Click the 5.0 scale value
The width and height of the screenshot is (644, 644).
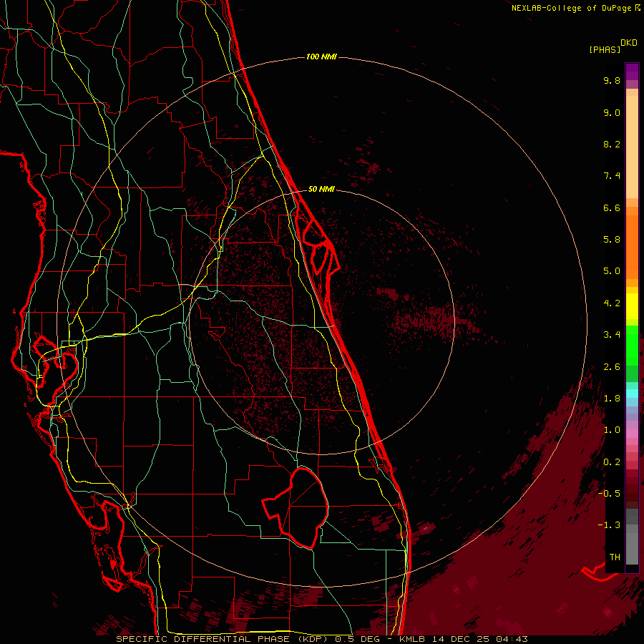612,271
